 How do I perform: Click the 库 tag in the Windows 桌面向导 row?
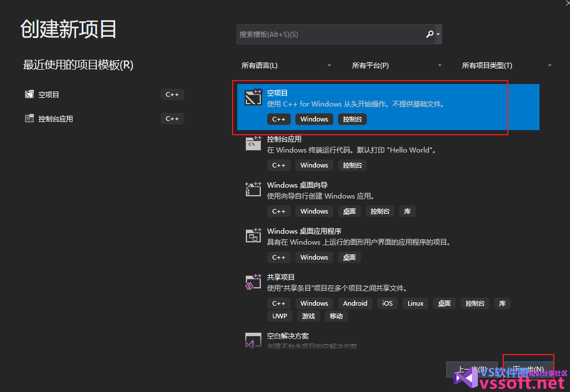[407, 211]
